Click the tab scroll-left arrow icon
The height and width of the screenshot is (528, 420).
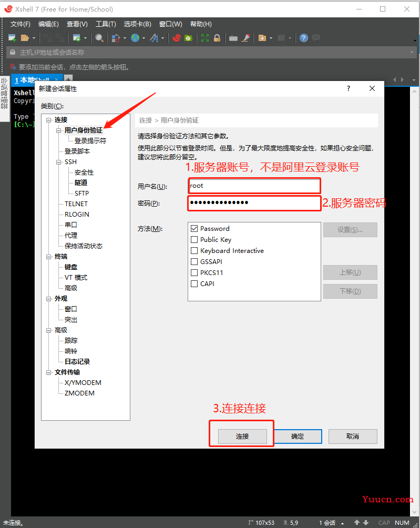click(394, 80)
